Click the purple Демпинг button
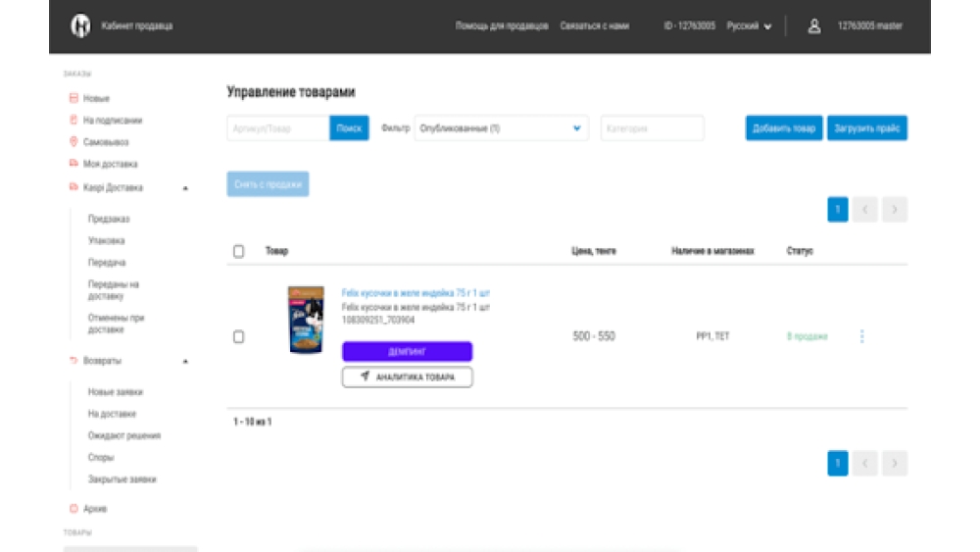The height and width of the screenshot is (552, 980). pyautogui.click(x=407, y=351)
